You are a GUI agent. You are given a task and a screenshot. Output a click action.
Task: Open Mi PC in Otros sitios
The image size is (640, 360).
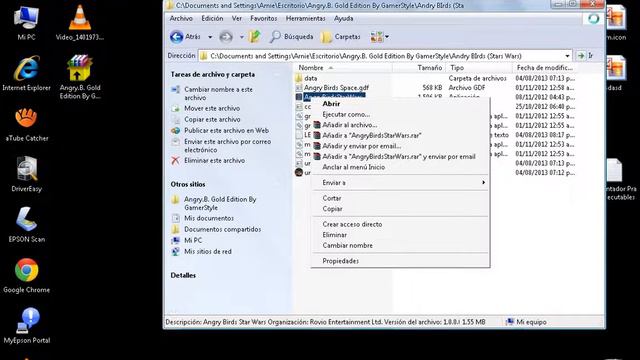pos(193,240)
